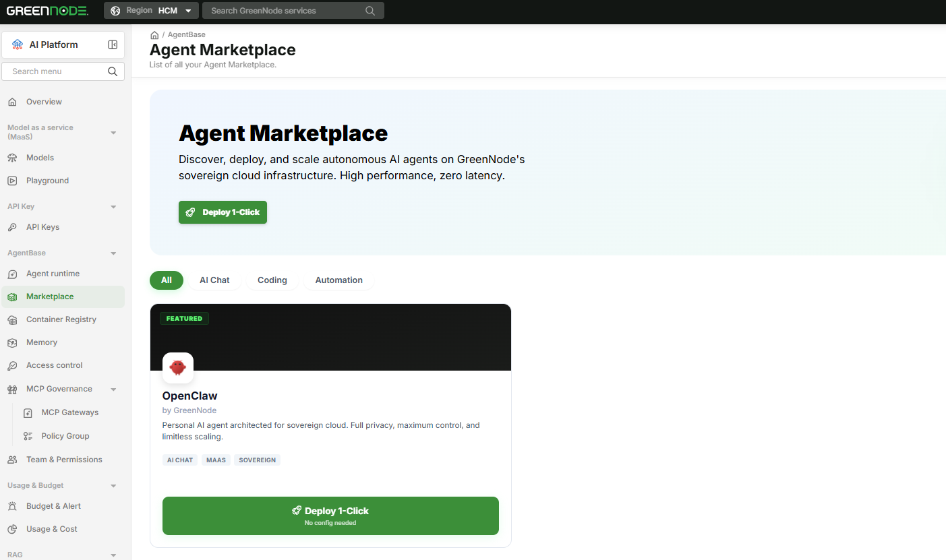
Task: Click the "by GreenNode" author text
Action: [189, 410]
